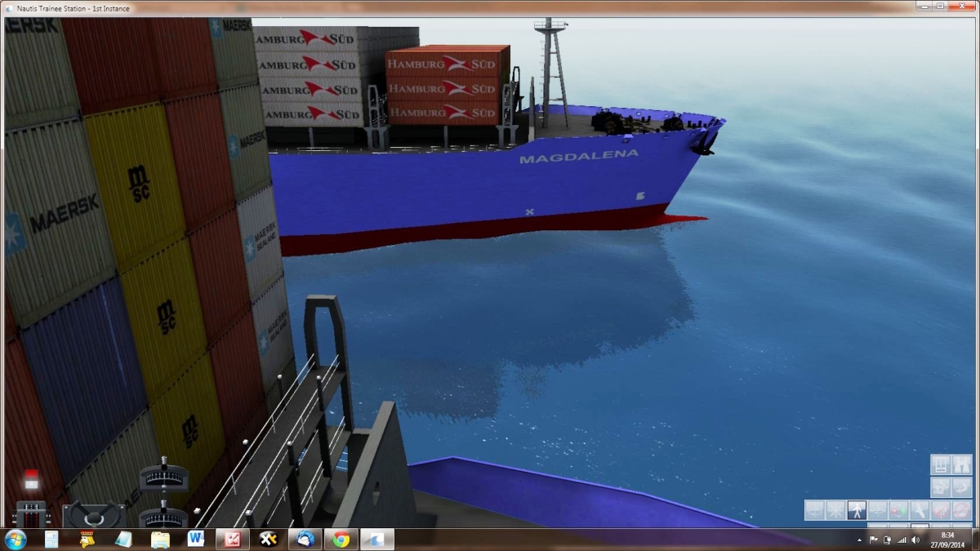980x551 pixels.
Task: Click the red and green arrows icon
Action: [899, 510]
